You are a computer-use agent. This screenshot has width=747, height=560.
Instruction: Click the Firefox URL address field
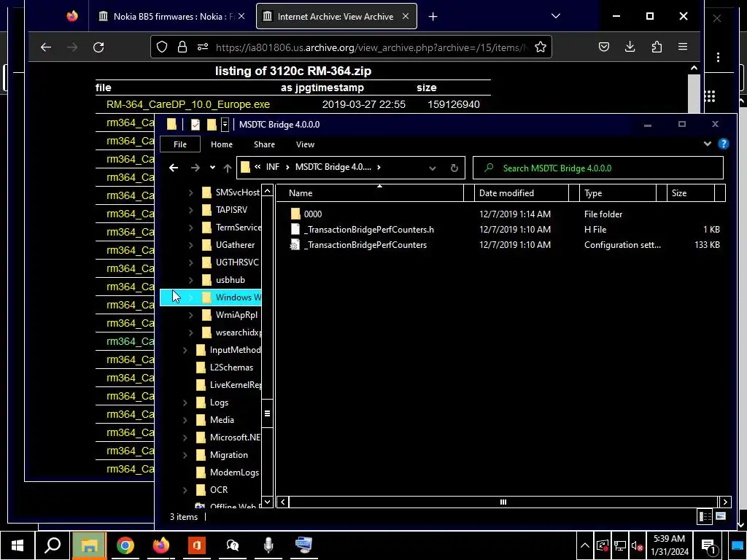pos(371,47)
